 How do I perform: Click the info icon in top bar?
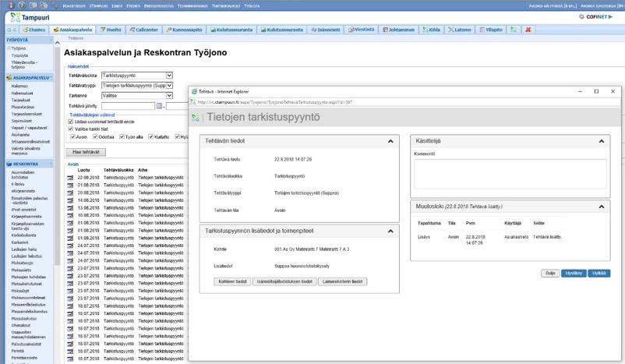pos(11,5)
